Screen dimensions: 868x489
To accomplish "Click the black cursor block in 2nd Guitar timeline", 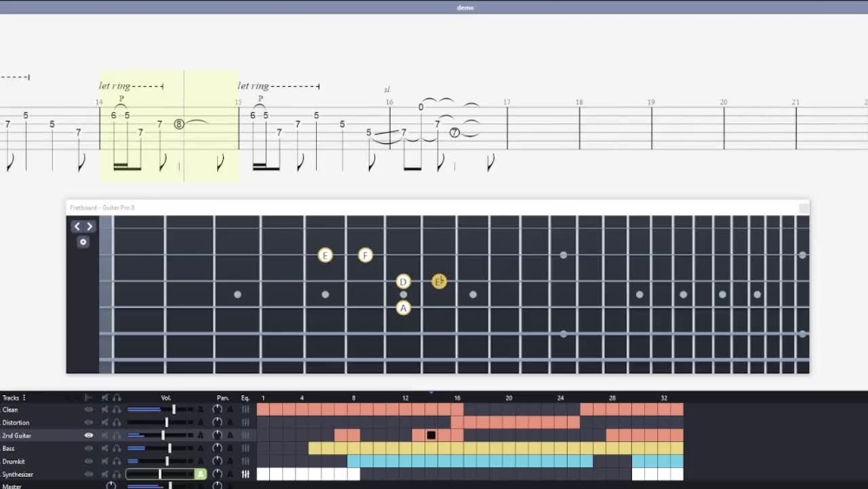I will 431,435.
